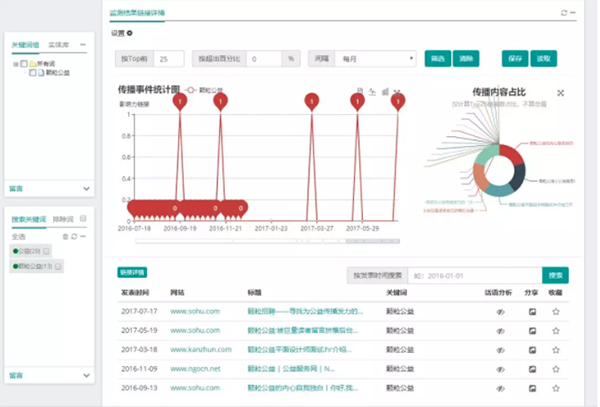
Task: Open discourse analysis for the 2016-09-13 row
Action: (x=501, y=388)
